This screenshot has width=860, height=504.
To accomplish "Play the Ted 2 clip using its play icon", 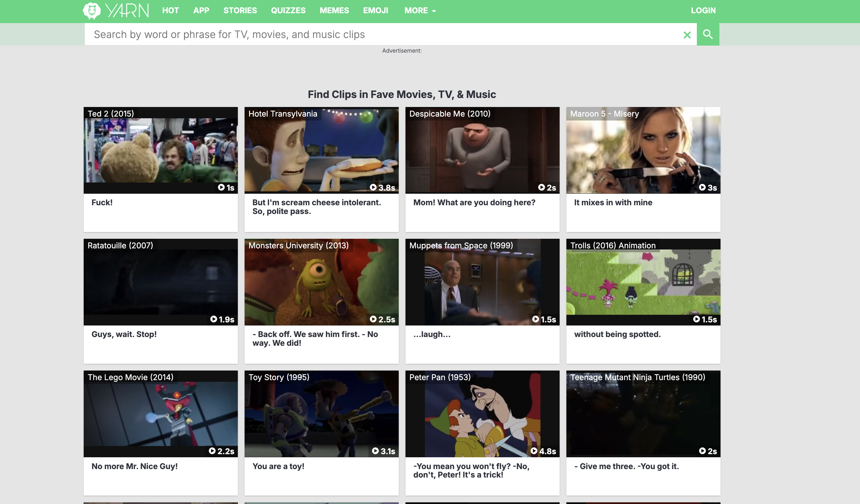I will (221, 187).
